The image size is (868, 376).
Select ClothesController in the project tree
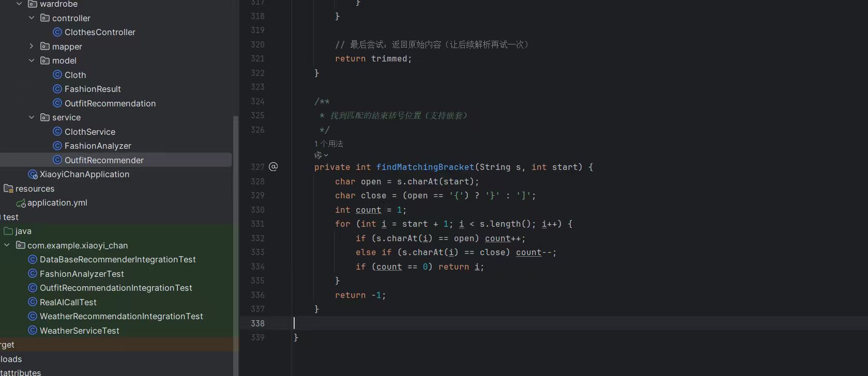(x=100, y=32)
